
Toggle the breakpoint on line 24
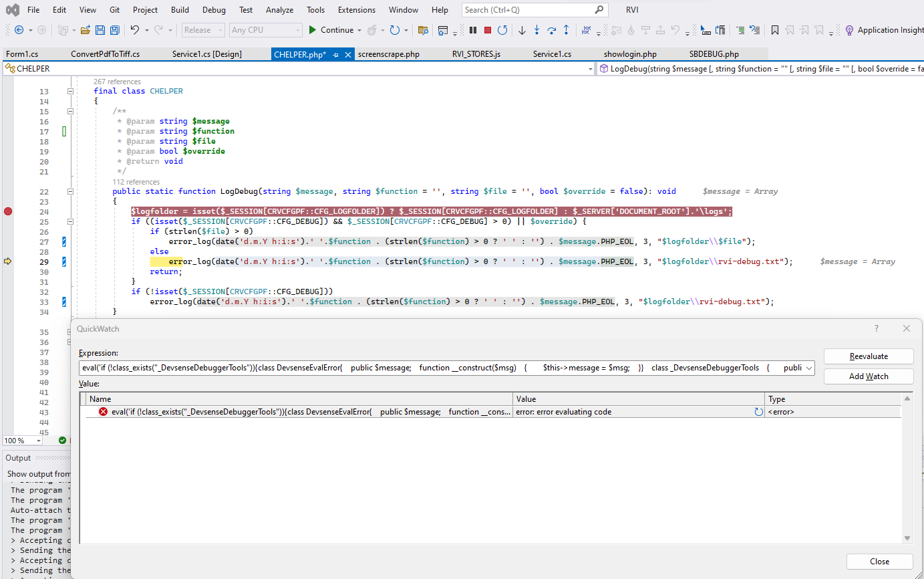click(8, 211)
